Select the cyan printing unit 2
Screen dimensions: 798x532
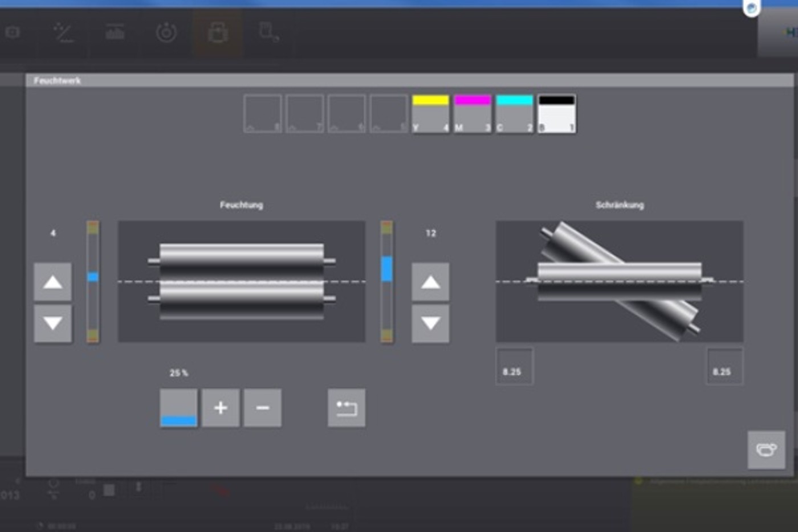tap(514, 114)
